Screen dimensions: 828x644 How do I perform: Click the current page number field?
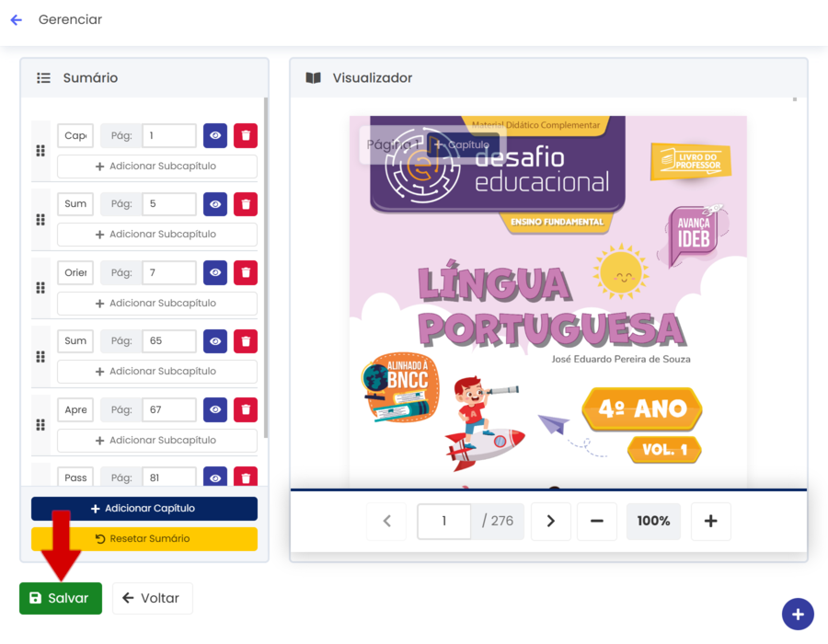point(444,521)
